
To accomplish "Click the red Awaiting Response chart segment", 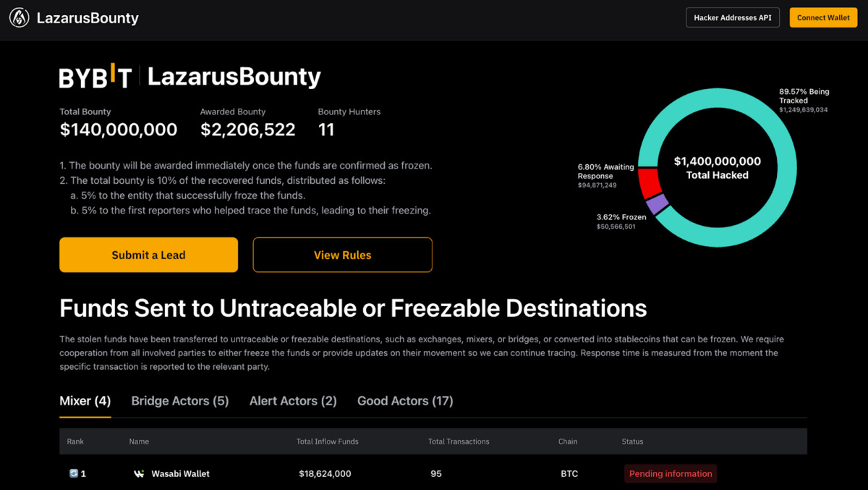I will 649,182.
